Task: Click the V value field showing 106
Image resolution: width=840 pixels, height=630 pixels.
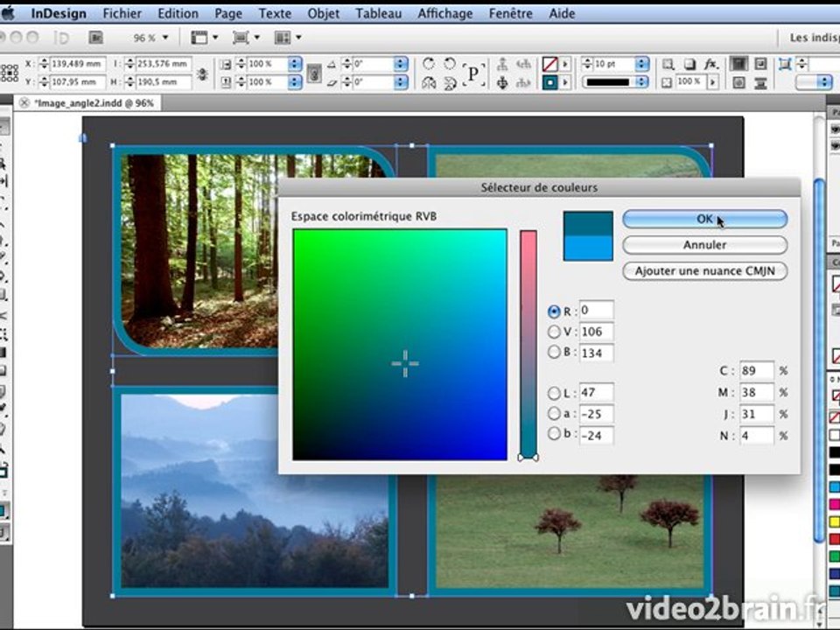Action: point(596,332)
